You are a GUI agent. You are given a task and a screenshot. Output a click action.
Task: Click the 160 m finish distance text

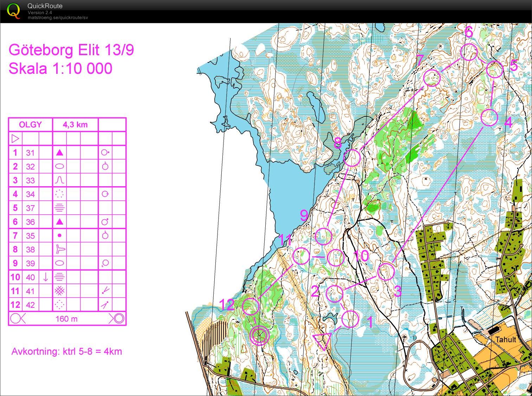[66, 319]
